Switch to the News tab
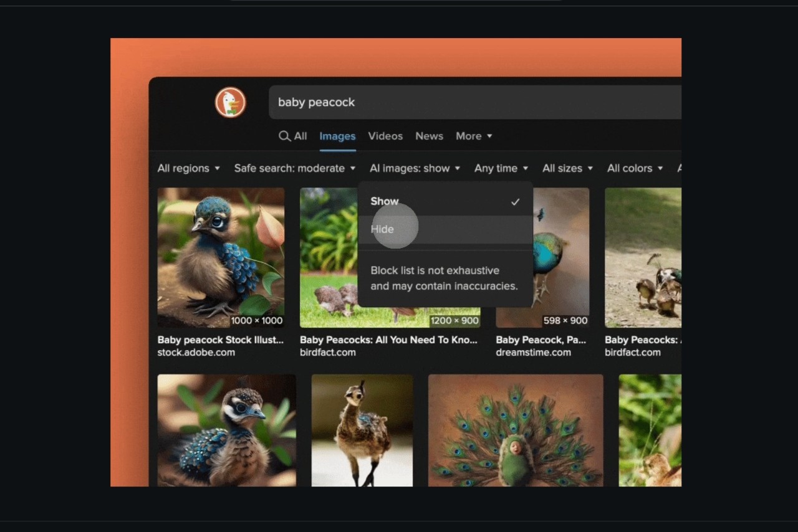Screen dimensions: 798x532 (x=429, y=136)
